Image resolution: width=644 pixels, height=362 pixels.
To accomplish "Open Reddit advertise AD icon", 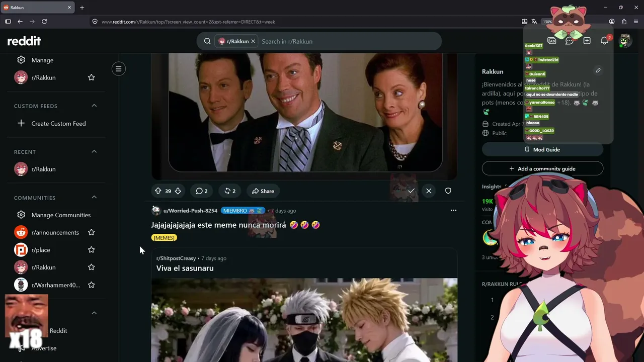I will [x=552, y=41].
